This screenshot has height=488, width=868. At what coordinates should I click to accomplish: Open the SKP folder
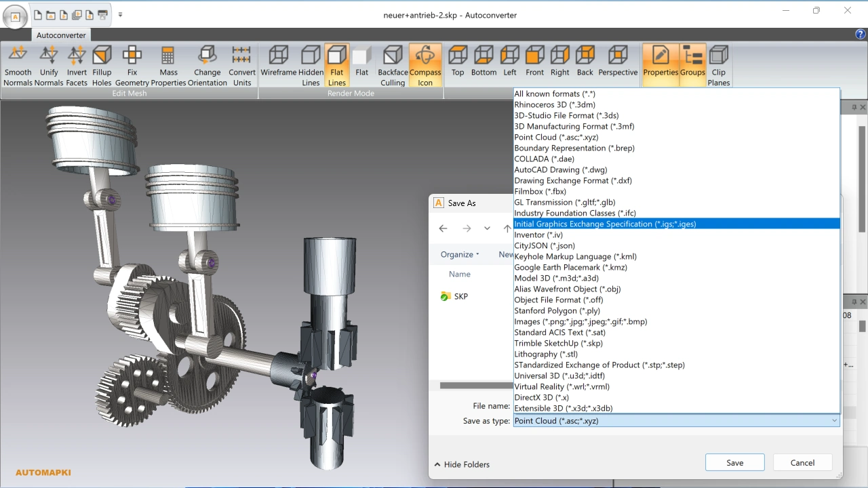[x=454, y=296]
